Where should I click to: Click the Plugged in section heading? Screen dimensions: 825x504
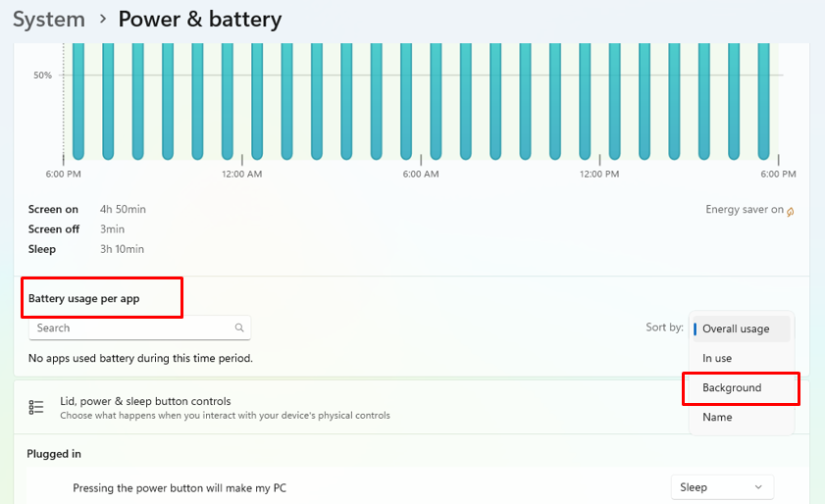coord(54,454)
